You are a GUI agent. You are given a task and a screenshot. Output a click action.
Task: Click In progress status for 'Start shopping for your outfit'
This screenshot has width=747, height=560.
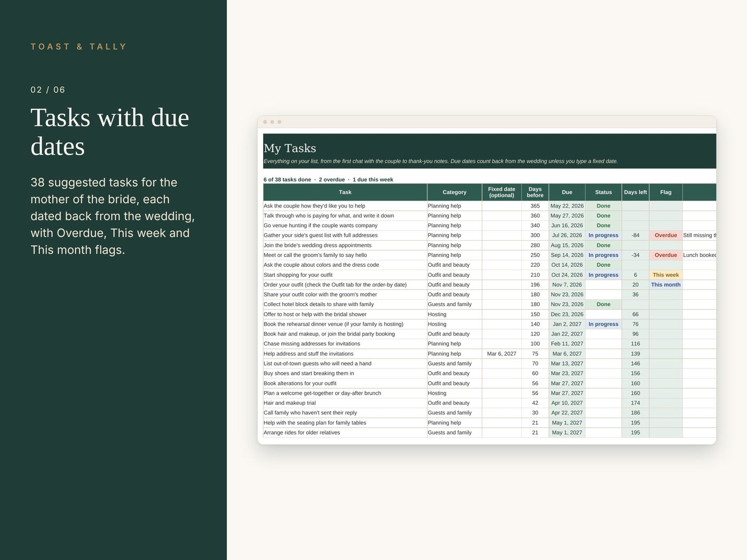603,275
